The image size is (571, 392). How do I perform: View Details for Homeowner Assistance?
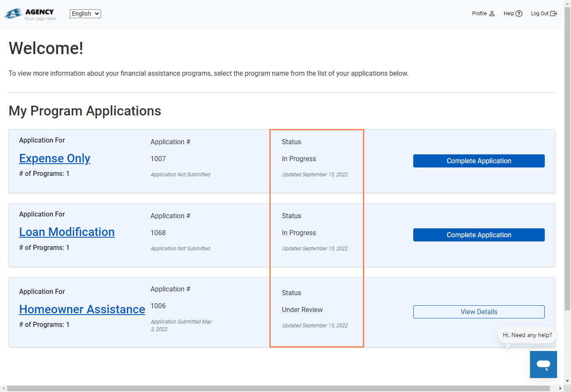tap(478, 312)
